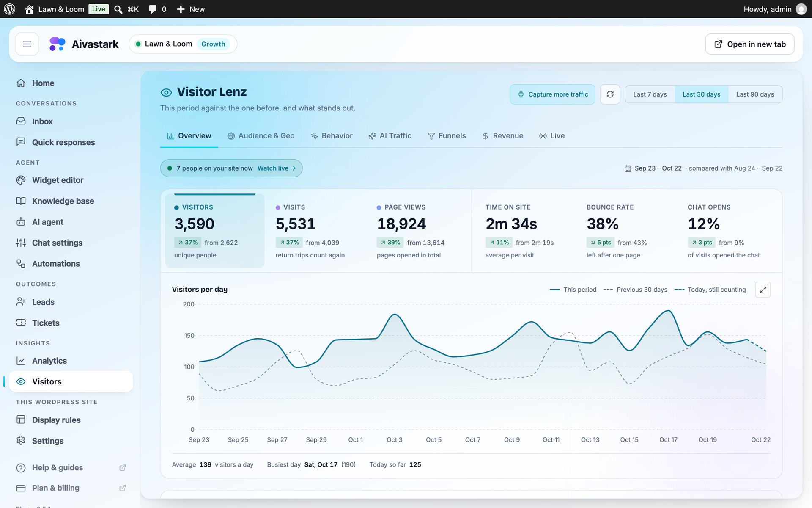
Task: Click Busiest day Sat, Oct 17 text
Action: (x=311, y=464)
